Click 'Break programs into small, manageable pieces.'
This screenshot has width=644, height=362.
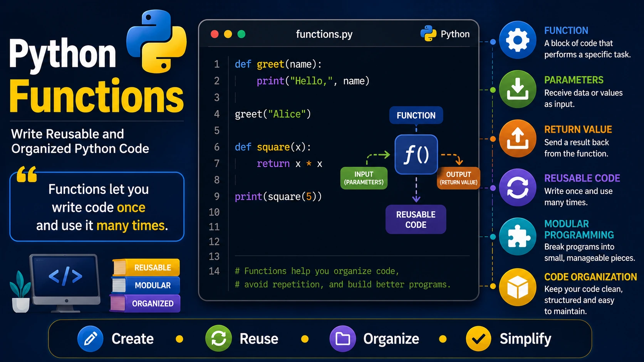tap(589, 252)
